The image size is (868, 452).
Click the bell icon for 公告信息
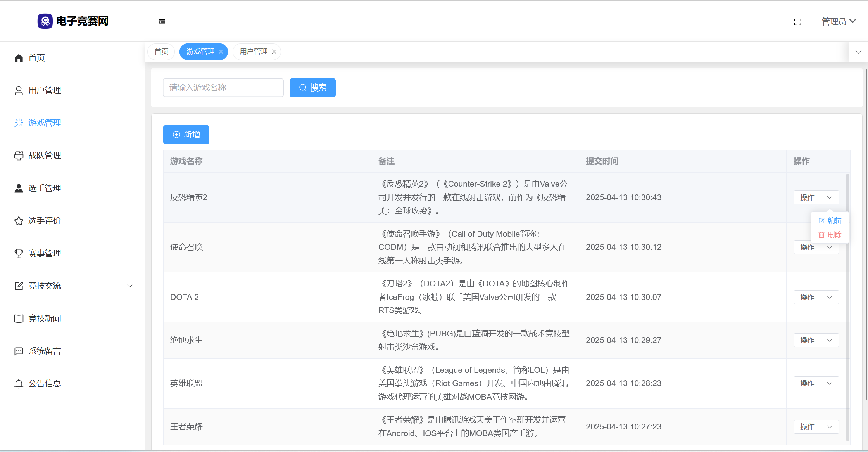[x=19, y=384]
